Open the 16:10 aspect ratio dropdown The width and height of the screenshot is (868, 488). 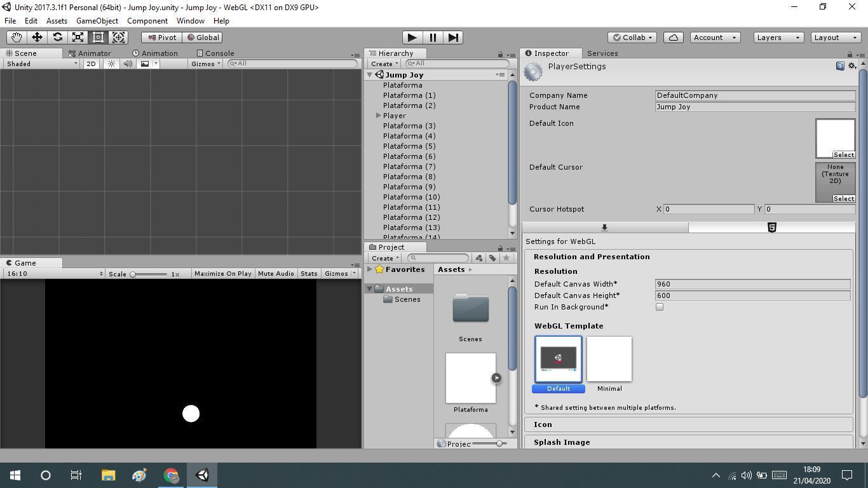(x=54, y=274)
